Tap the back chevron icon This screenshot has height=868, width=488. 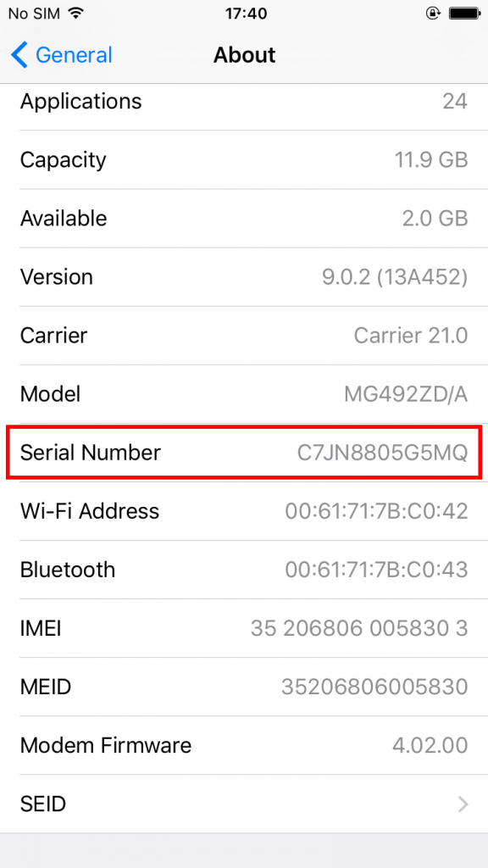pyautogui.click(x=19, y=55)
